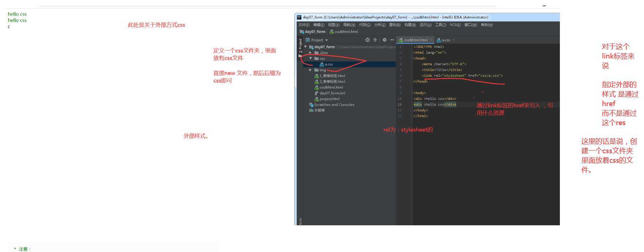This screenshot has width=644, height=252.
Task: Fold the <body> block on line 9
Action: coord(412,93)
